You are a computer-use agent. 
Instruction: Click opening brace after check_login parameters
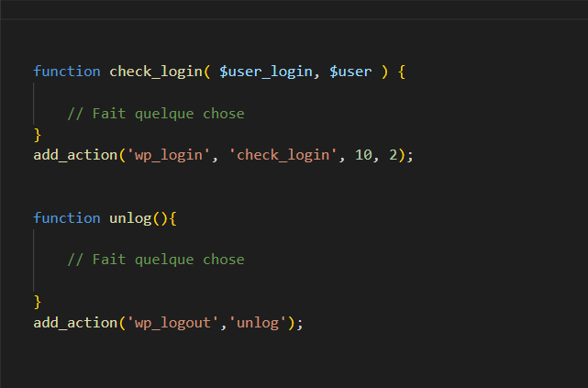[x=401, y=72]
